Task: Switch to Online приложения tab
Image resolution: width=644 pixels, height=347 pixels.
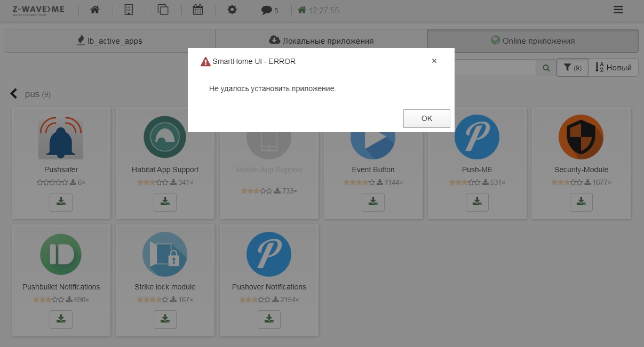Action: coord(533,41)
